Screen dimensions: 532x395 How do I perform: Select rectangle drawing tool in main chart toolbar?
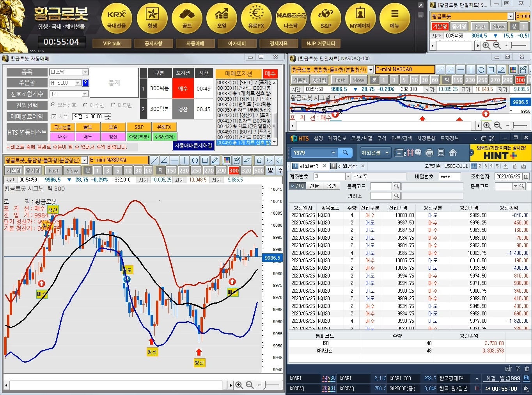pos(205,160)
